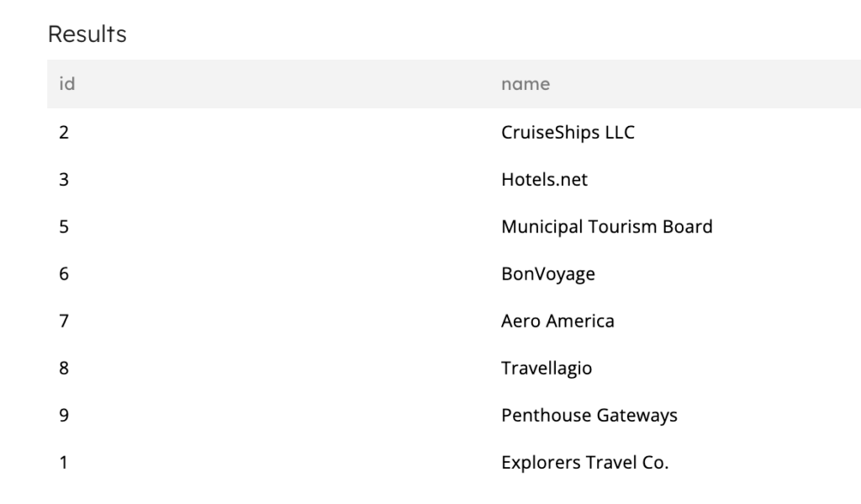Select the Travellagio name cell
This screenshot has height=504, width=861.
(x=547, y=368)
